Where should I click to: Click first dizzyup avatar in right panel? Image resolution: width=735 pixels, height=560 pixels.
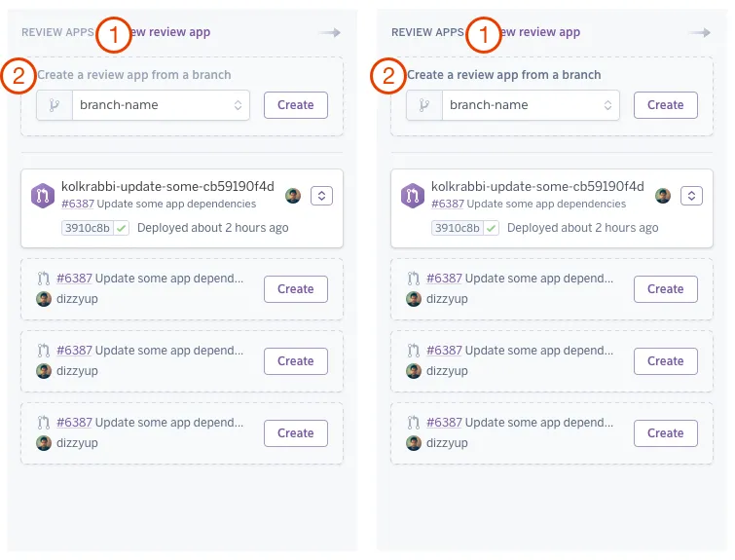click(414, 299)
